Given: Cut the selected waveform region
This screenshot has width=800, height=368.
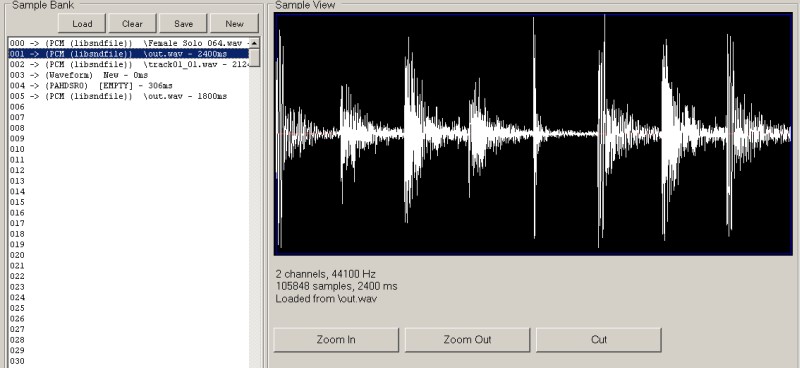Looking at the screenshot, I should 598,339.
